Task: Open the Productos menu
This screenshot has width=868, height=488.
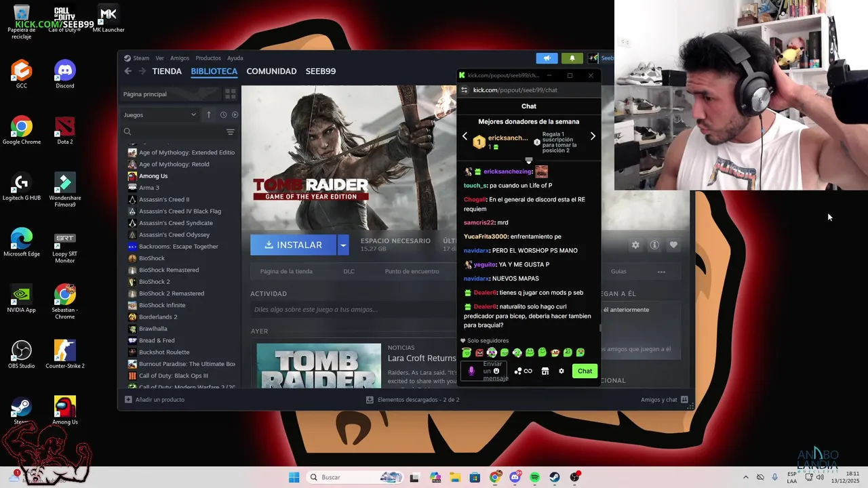Action: click(x=208, y=58)
